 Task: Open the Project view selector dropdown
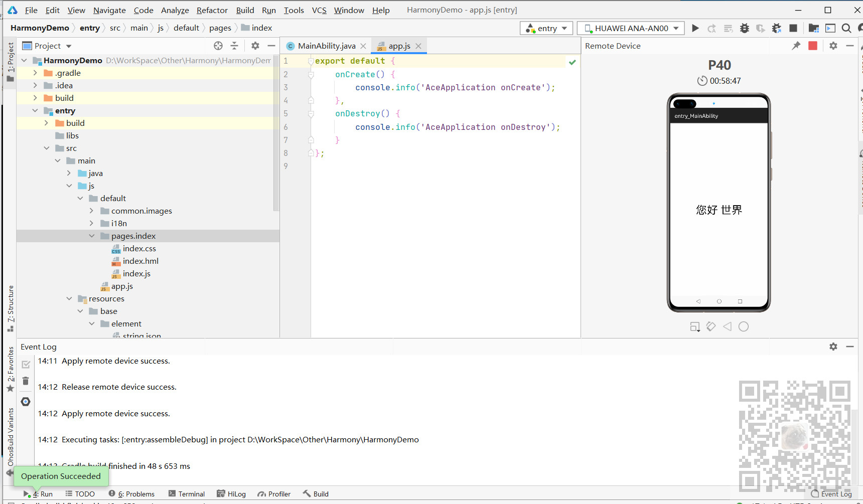(x=48, y=46)
